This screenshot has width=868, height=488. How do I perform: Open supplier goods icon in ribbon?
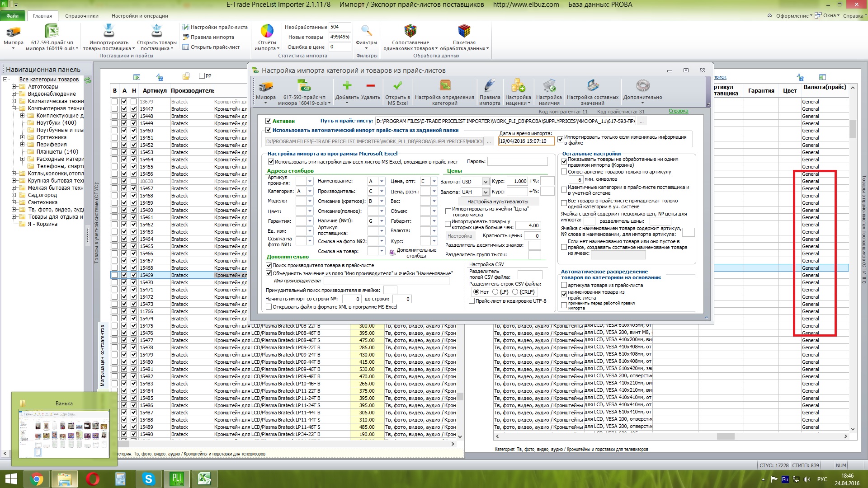(157, 31)
